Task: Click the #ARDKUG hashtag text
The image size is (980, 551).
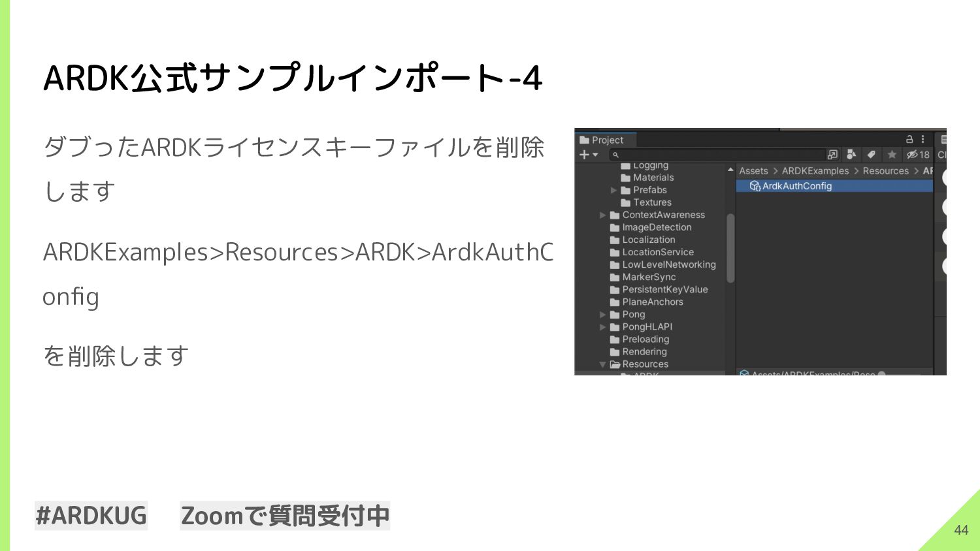Action: (x=91, y=515)
